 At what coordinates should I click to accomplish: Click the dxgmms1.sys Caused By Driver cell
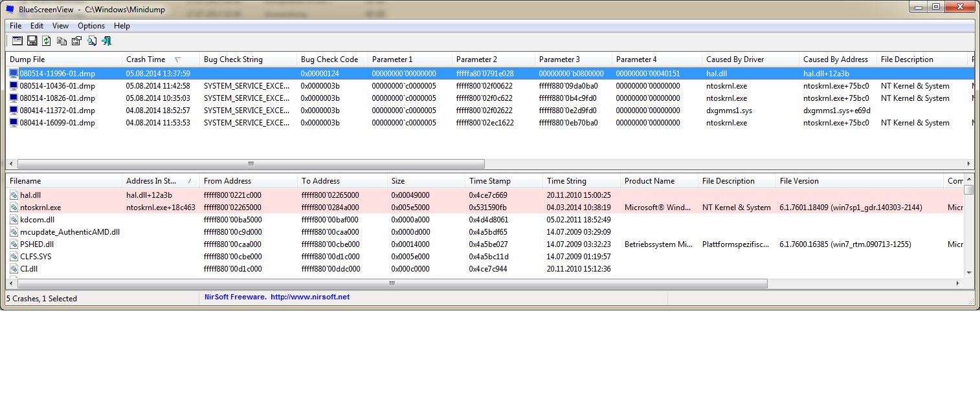(x=729, y=111)
